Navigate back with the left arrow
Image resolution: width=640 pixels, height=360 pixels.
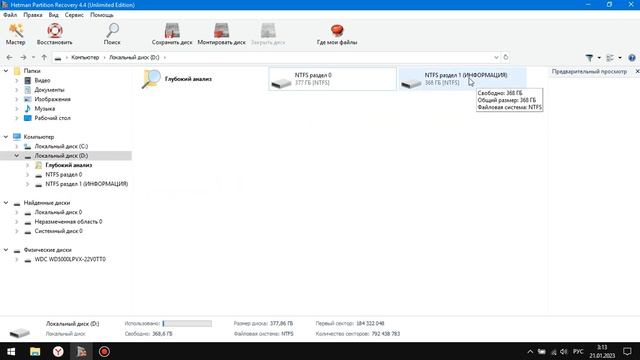(9, 58)
